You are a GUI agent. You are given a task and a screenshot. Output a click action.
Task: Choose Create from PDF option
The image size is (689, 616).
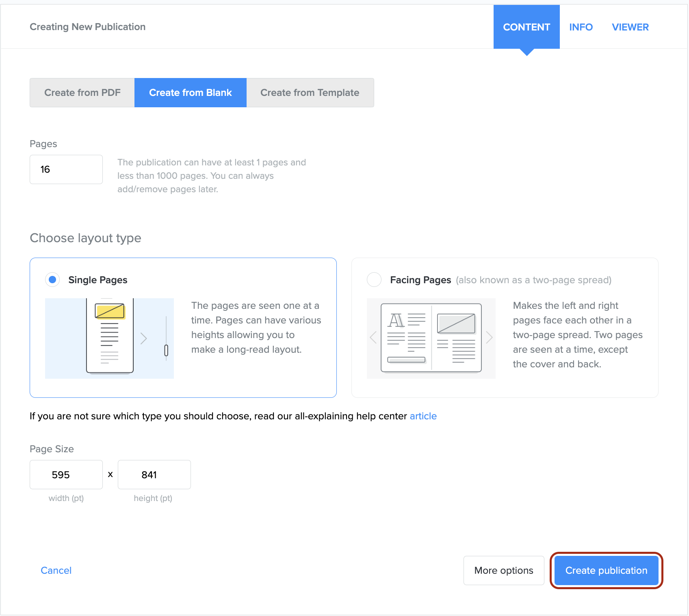(82, 93)
